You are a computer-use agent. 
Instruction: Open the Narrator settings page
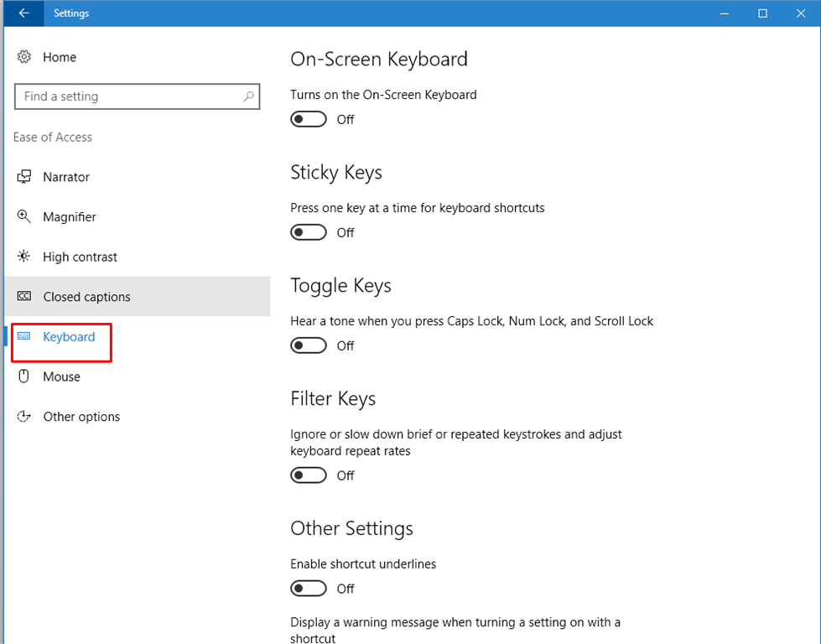pyautogui.click(x=66, y=177)
